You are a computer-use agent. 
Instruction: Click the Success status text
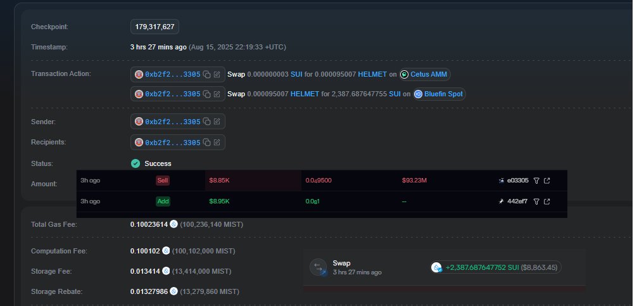click(158, 163)
